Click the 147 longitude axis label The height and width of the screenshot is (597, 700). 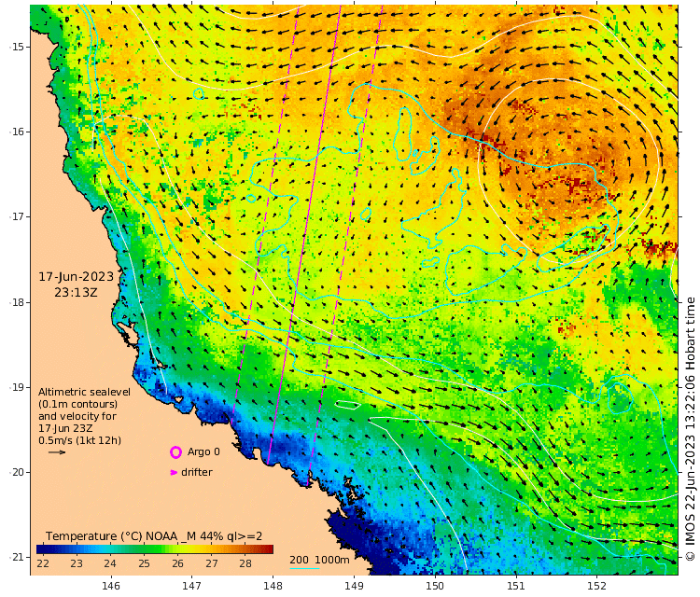pos(192,586)
